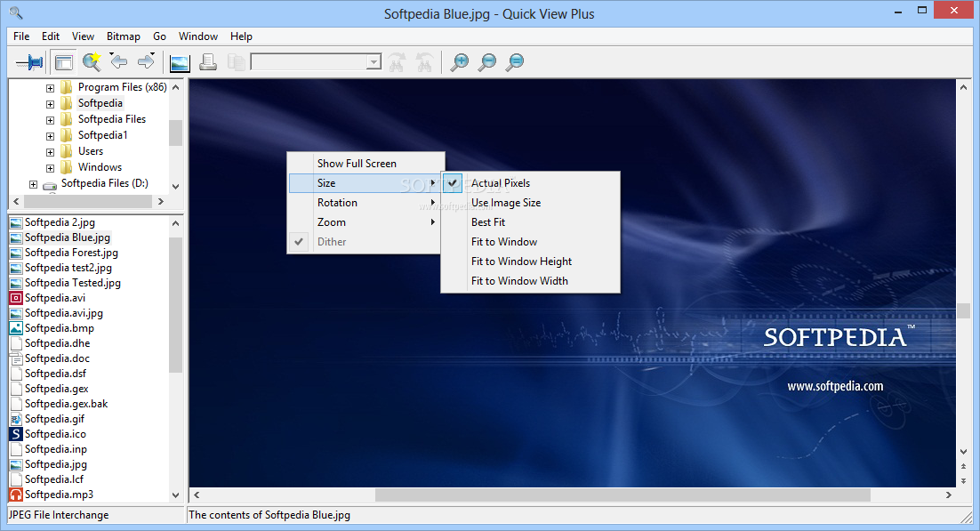Viewport: 980px width, 531px height.
Task: Open the Edit menu
Action: (x=51, y=36)
